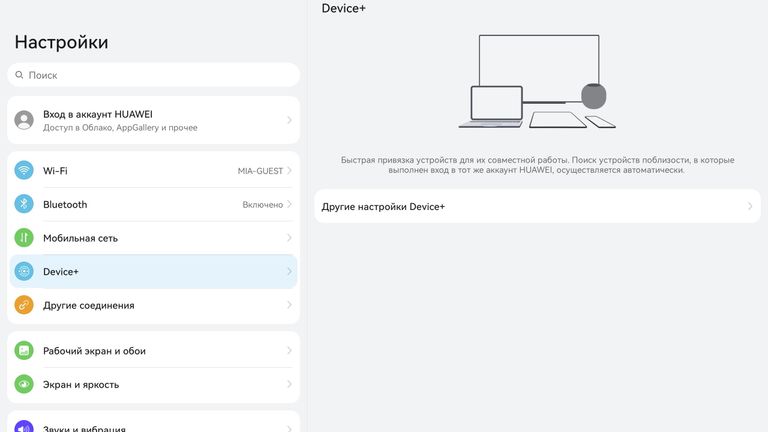The image size is (768, 432).
Task: Click the Другие соединения link icon
Action: click(24, 305)
